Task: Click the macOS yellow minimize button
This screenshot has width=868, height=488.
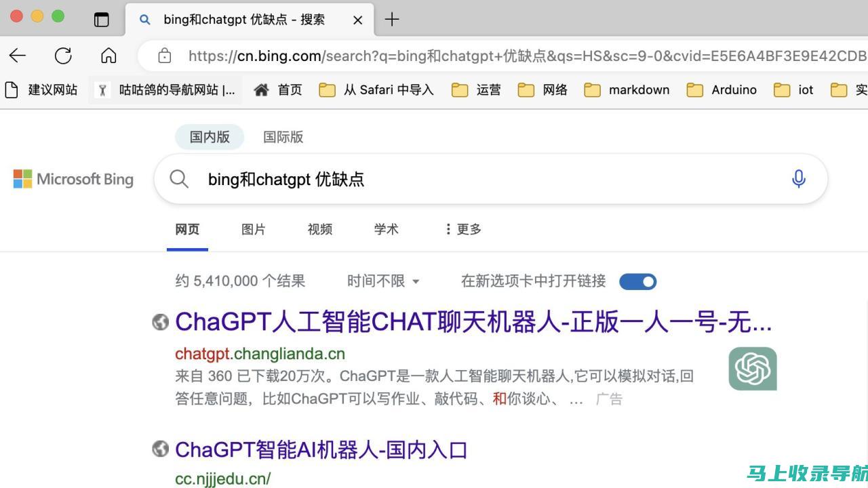Action: pyautogui.click(x=37, y=16)
